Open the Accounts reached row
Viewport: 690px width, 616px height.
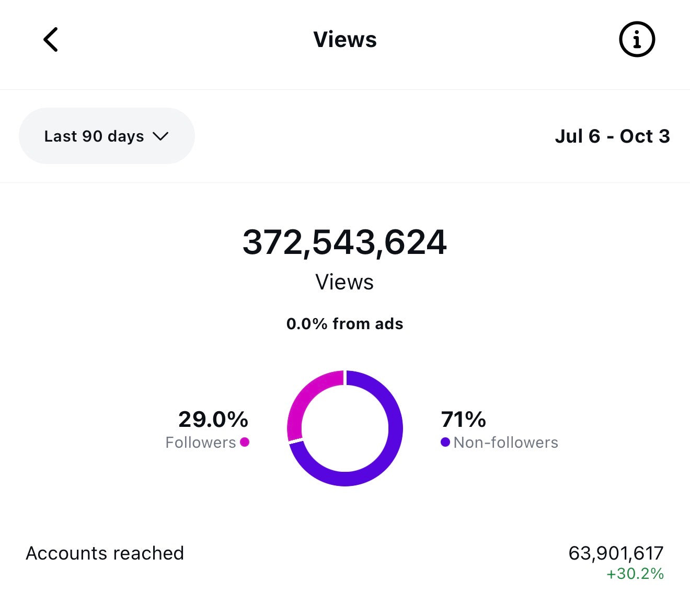[105, 553]
